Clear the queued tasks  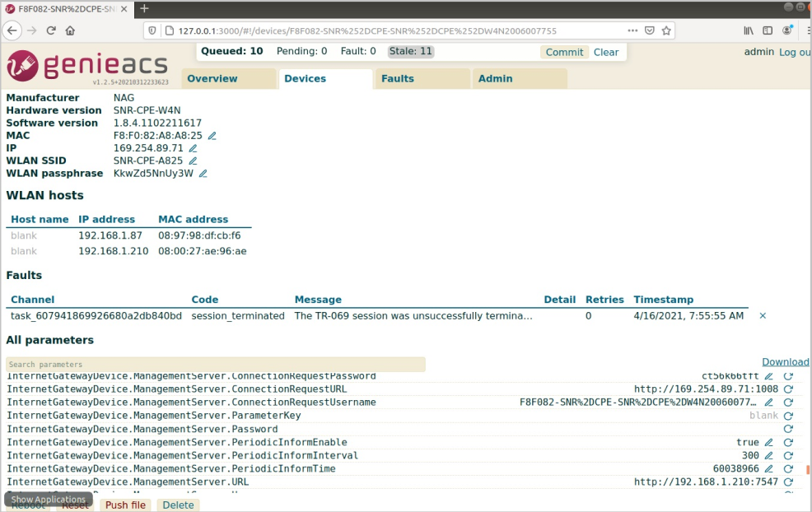click(606, 53)
